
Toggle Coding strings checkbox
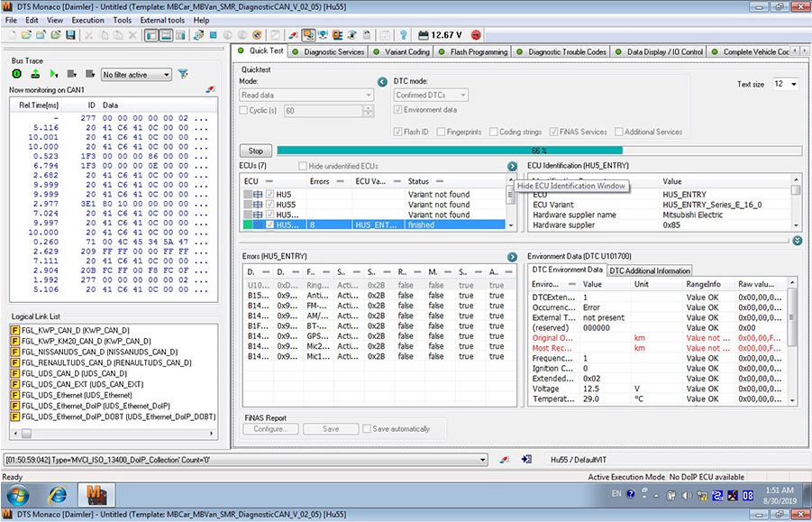click(x=494, y=132)
